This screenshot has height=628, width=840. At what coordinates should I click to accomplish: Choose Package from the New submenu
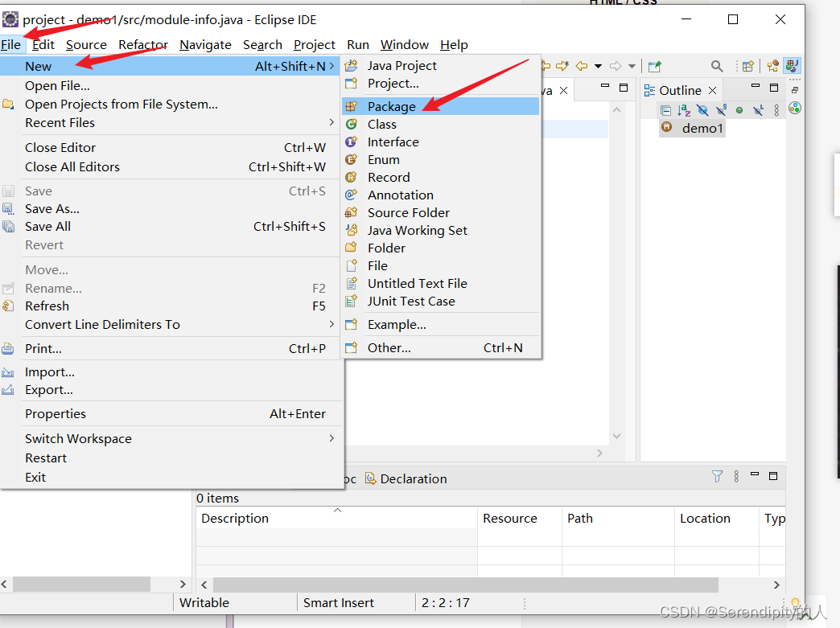click(x=440, y=106)
